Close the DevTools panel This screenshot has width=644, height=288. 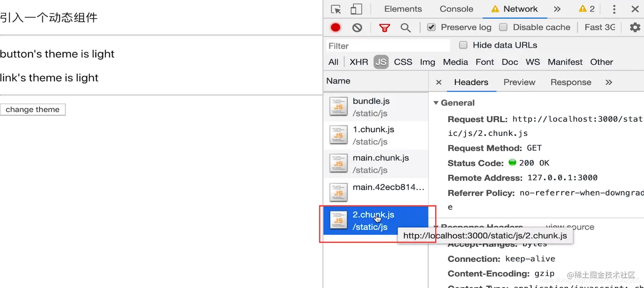tap(635, 9)
